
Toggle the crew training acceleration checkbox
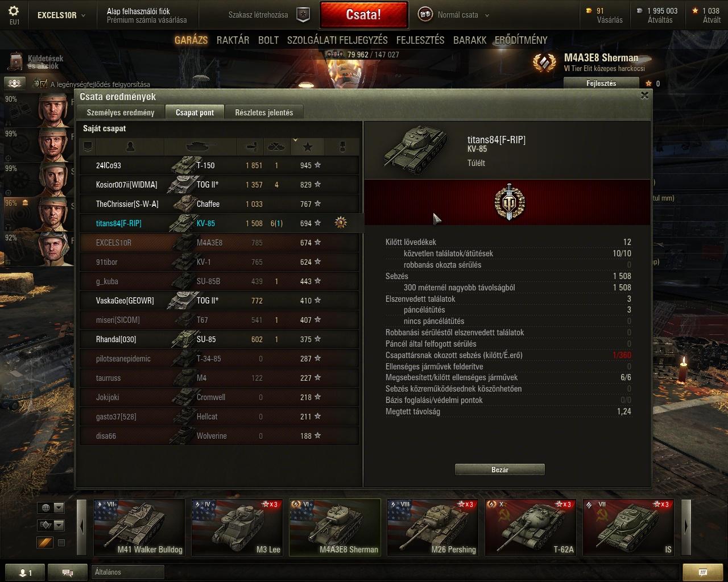[x=43, y=84]
